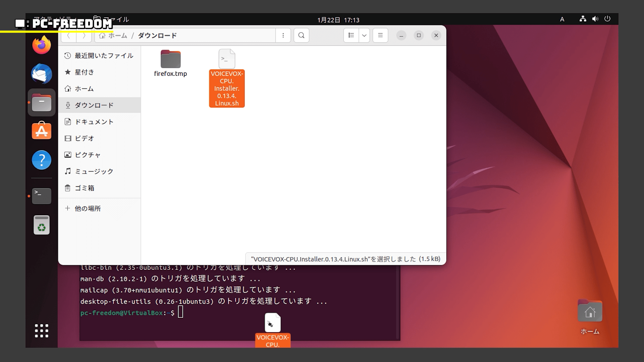The width and height of the screenshot is (644, 362).
Task: Open Trash in the sidebar
Action: [x=84, y=188]
